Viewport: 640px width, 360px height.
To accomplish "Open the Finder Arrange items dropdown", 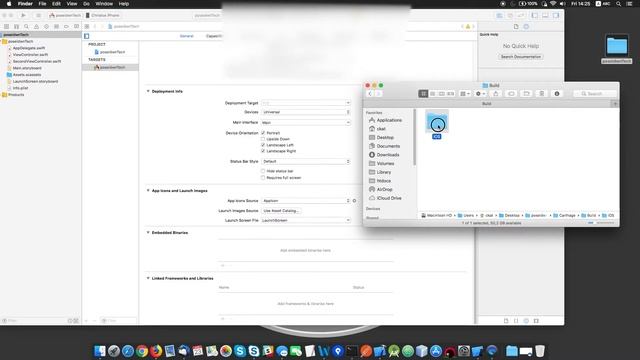I will pos(465,93).
